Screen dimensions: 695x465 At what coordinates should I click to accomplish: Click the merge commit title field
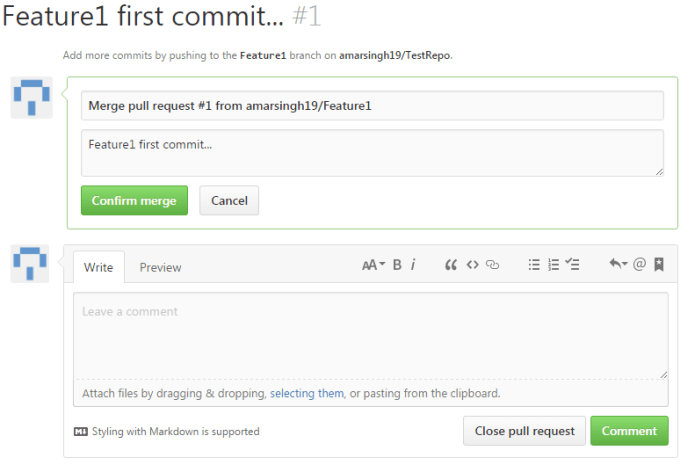[x=372, y=105]
